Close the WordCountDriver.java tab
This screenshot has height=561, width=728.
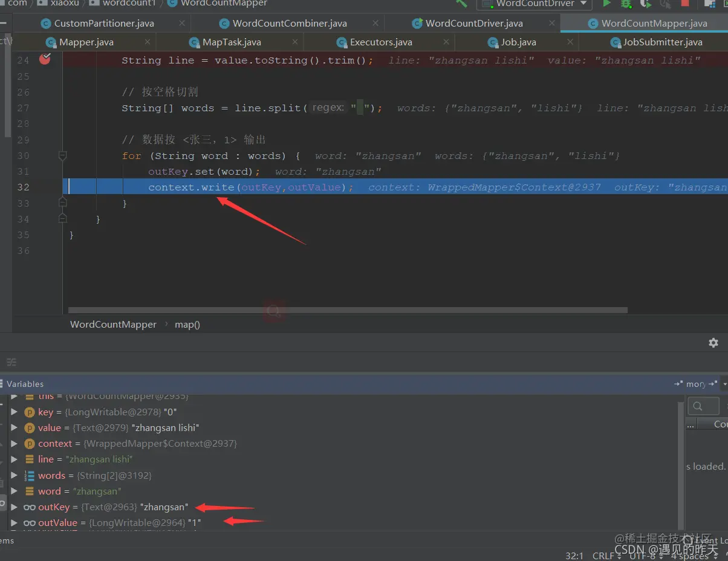pyautogui.click(x=552, y=24)
